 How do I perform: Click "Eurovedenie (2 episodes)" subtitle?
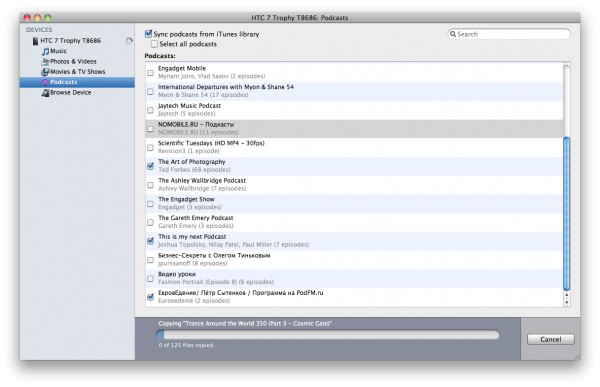[x=194, y=301]
